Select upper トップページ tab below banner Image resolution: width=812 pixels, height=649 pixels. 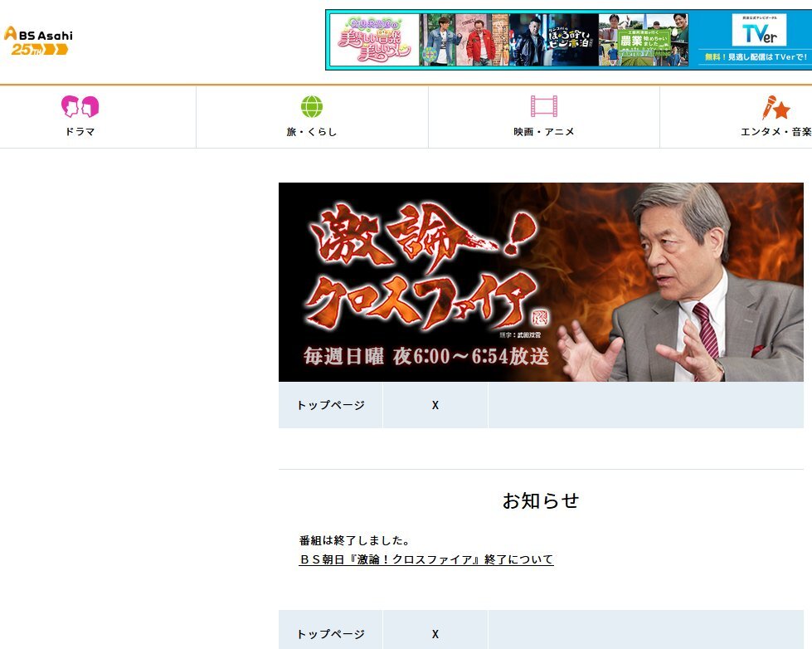click(x=330, y=405)
